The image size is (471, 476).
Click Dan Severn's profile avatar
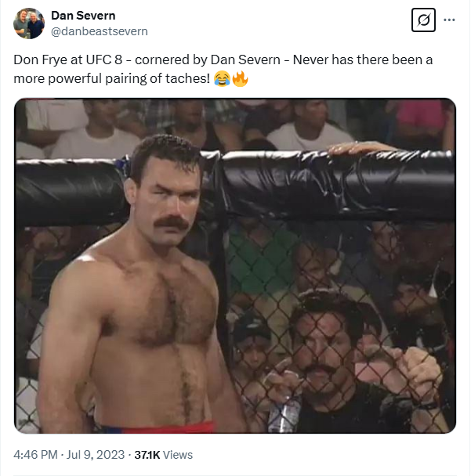tap(29, 23)
